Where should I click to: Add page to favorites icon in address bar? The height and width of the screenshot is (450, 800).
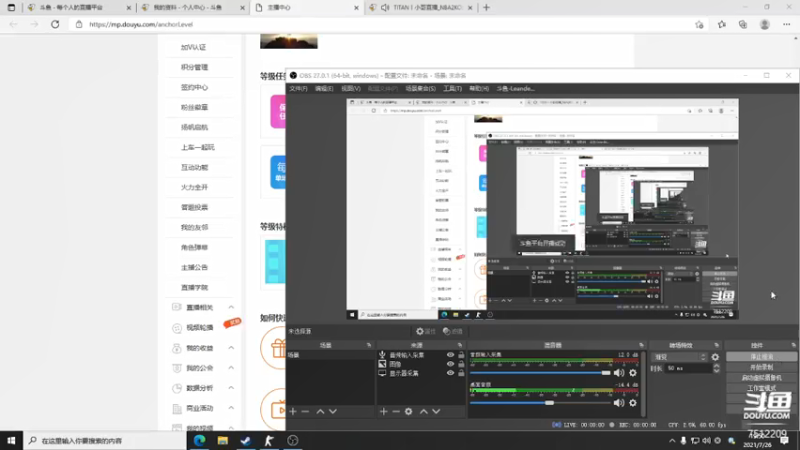[x=699, y=24]
